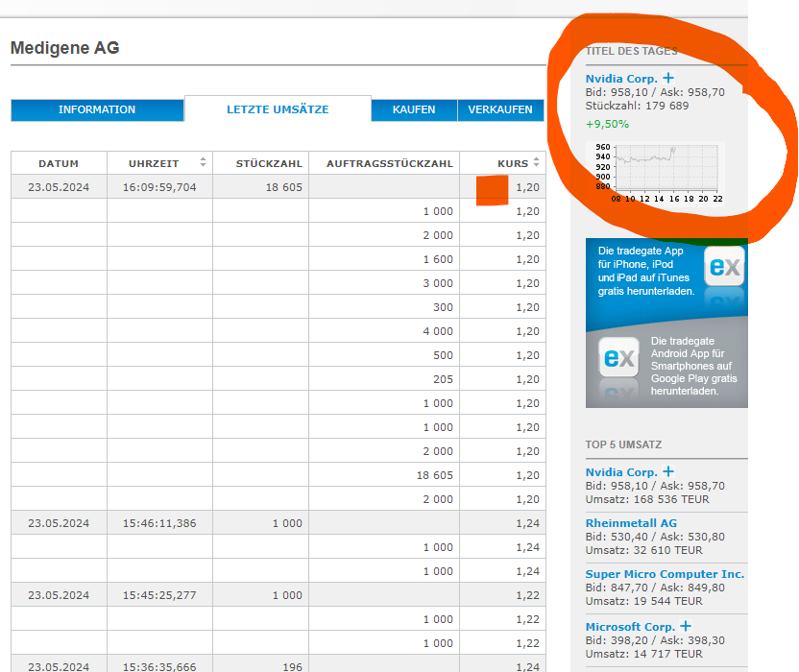
Task: Sort table by UHRZEIT arrows
Action: (x=203, y=162)
